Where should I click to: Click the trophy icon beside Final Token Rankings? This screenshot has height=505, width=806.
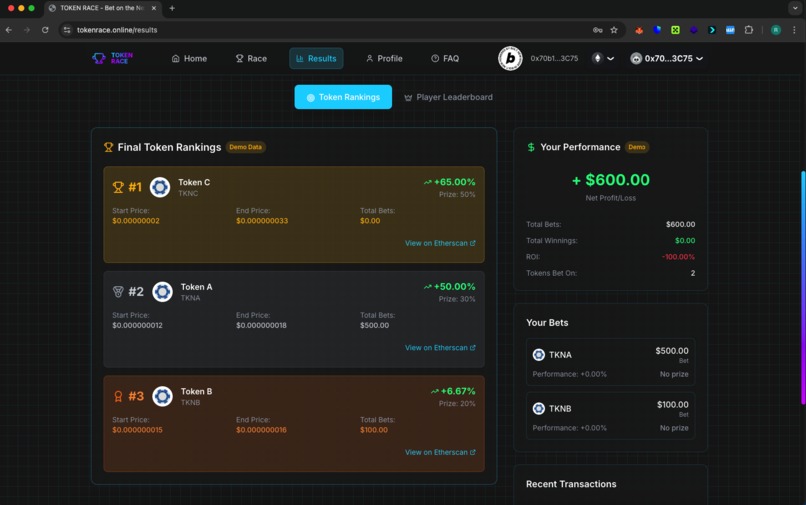[108, 147]
